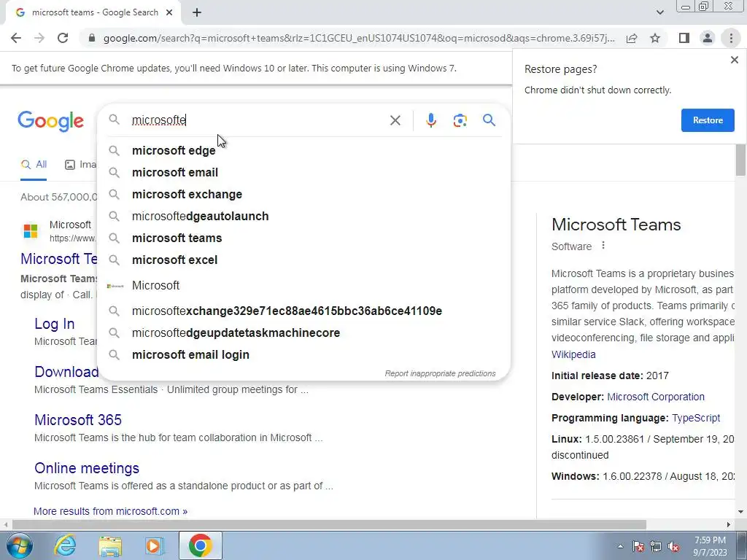
Task: Launch Internet Explorer from the taskbar
Action: pos(65,545)
